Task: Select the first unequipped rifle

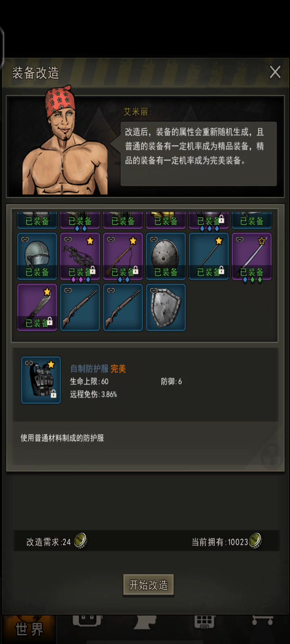Action: coord(80,307)
